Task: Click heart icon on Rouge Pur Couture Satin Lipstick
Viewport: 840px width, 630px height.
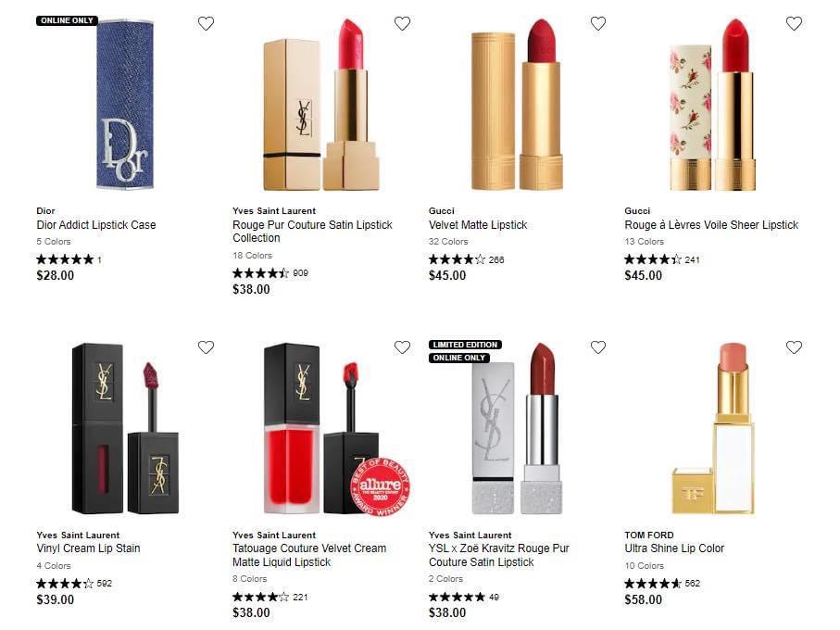Action: coord(402,23)
